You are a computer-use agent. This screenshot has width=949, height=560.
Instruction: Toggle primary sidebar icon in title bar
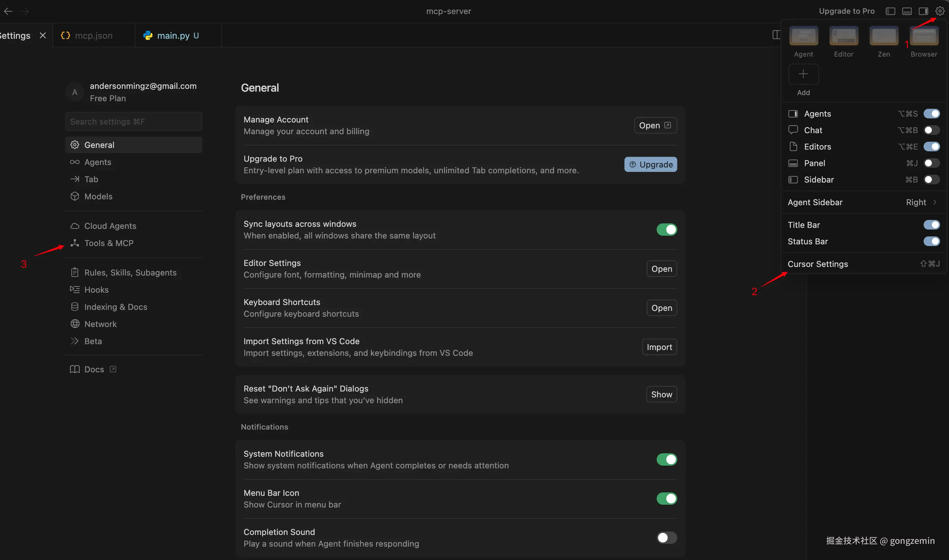tap(891, 11)
